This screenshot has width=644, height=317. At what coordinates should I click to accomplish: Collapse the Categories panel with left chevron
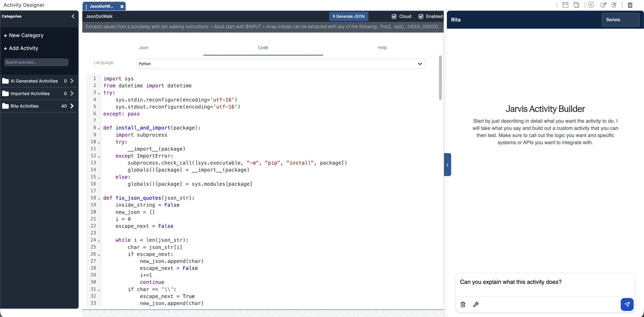click(73, 16)
